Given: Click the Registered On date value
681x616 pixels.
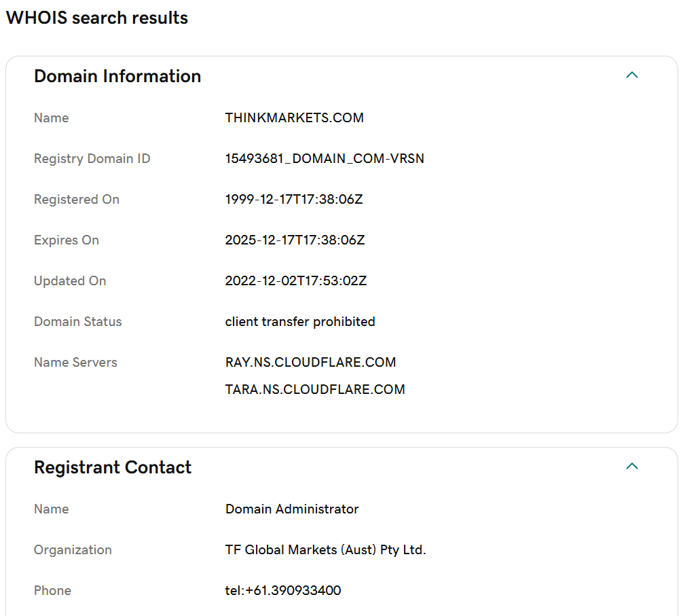Looking at the screenshot, I should point(293,200).
